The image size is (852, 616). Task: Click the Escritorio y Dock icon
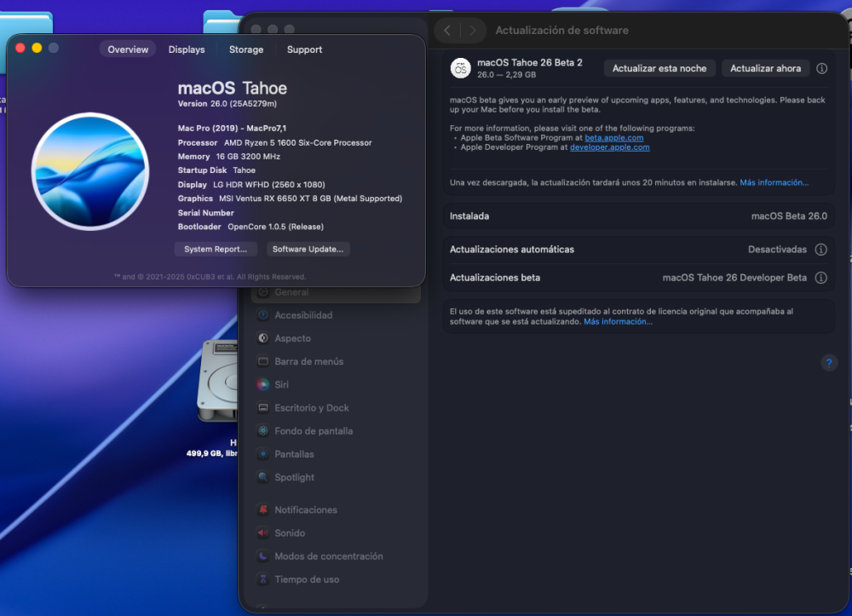coord(263,408)
